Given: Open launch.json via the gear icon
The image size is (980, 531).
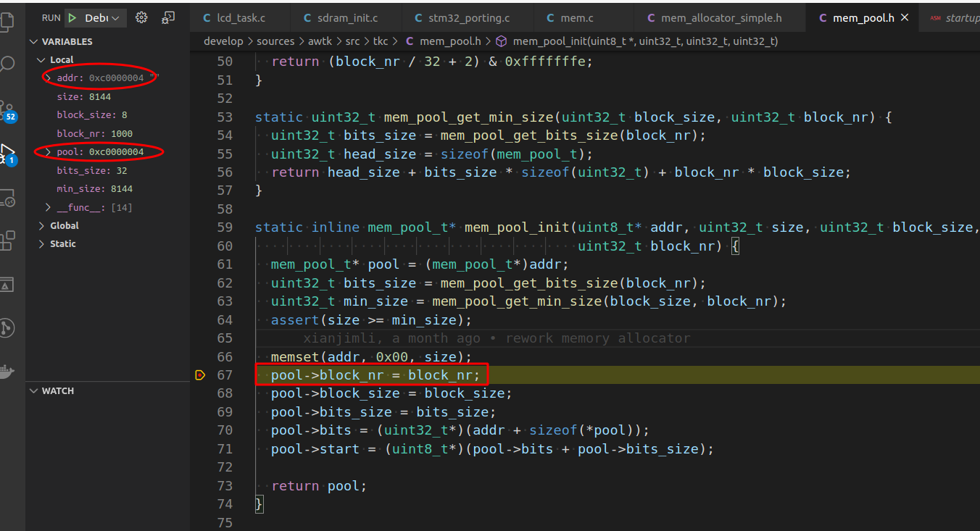Looking at the screenshot, I should [x=141, y=17].
